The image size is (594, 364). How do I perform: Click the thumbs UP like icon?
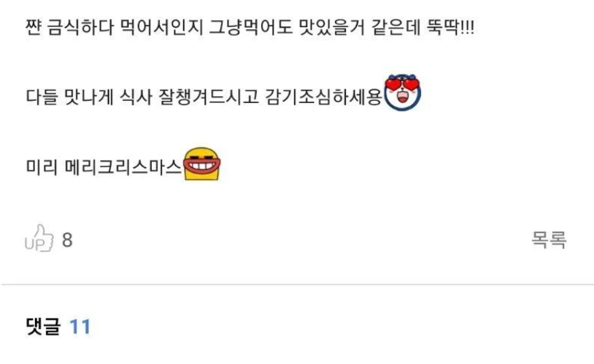pos(39,238)
